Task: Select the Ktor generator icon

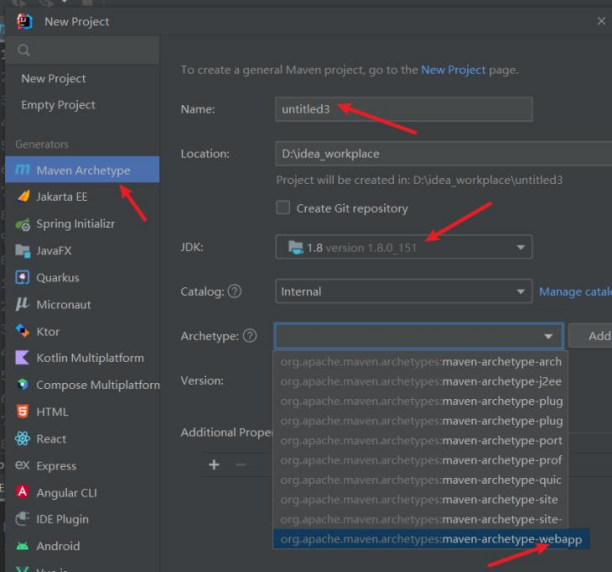Action: pos(23,331)
